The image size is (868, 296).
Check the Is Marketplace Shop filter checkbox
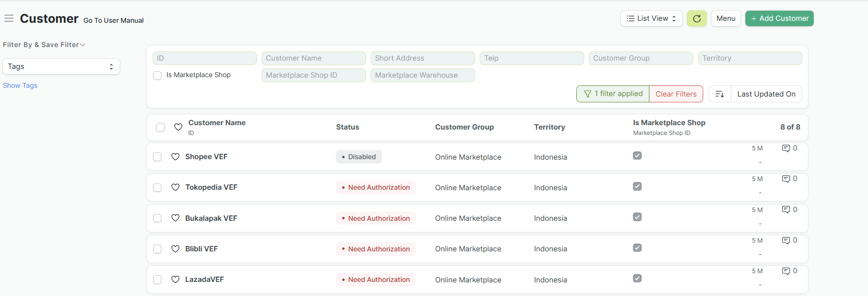[157, 75]
